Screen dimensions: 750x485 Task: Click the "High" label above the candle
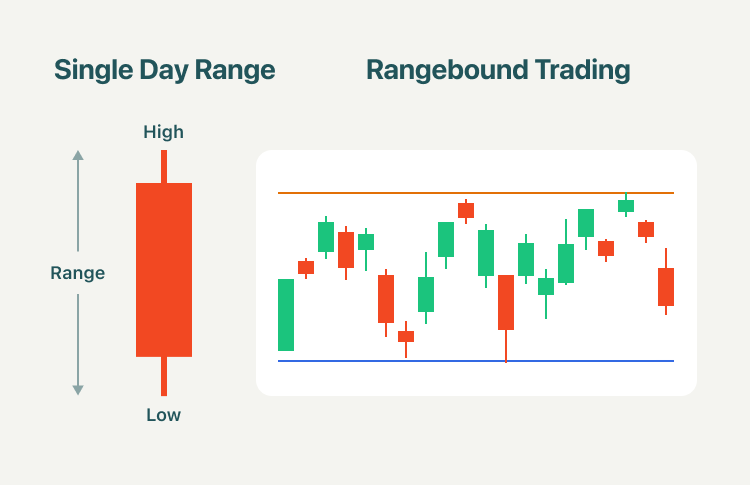tap(164, 132)
